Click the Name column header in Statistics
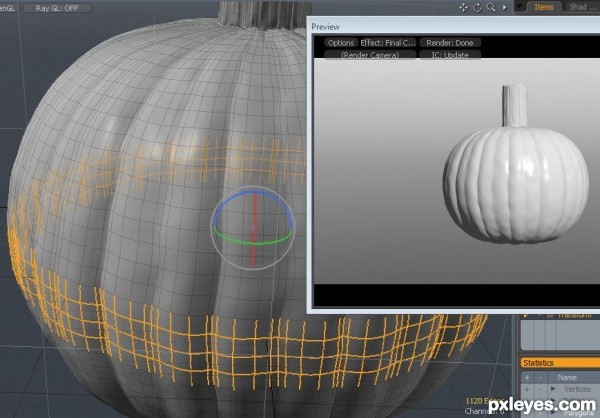 (x=567, y=377)
